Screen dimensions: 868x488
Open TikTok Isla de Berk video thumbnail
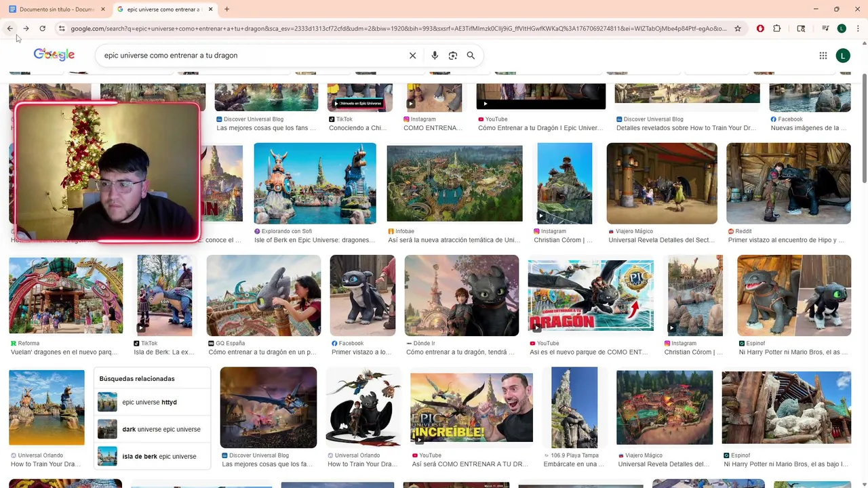[x=165, y=296]
